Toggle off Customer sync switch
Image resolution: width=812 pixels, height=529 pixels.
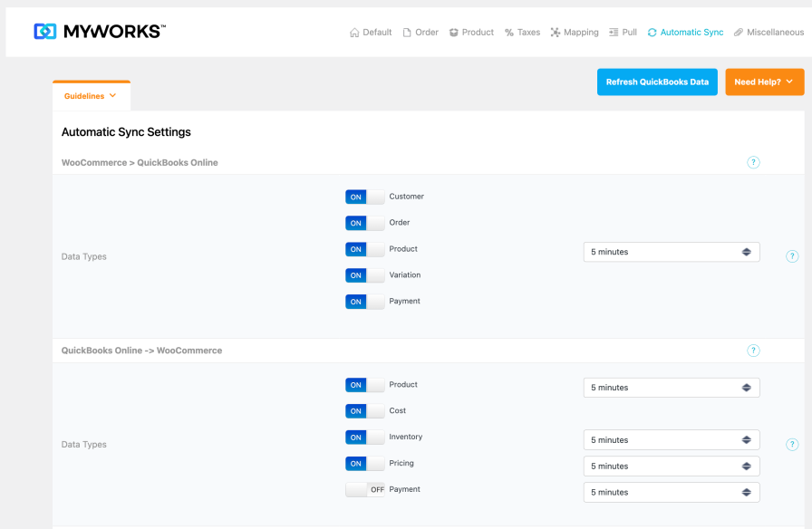pyautogui.click(x=364, y=197)
